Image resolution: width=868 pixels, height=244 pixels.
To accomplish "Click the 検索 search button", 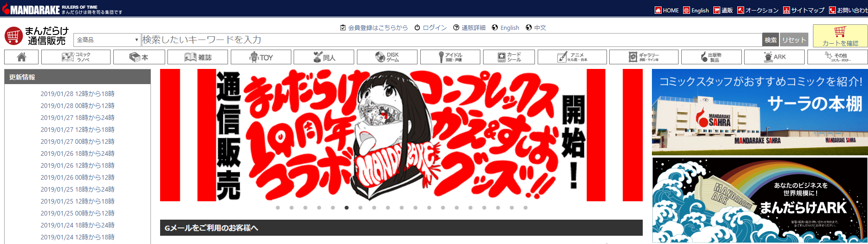I will coord(770,40).
